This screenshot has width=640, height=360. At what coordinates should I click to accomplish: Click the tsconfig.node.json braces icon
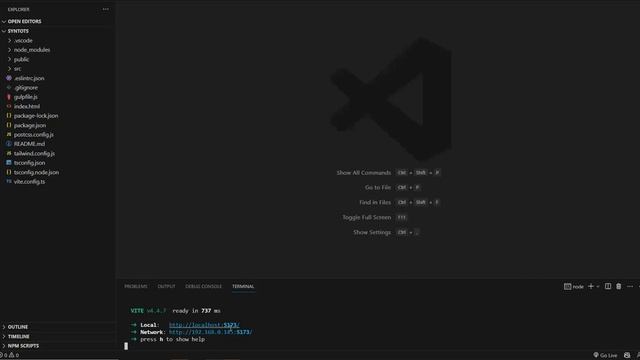click(9, 172)
